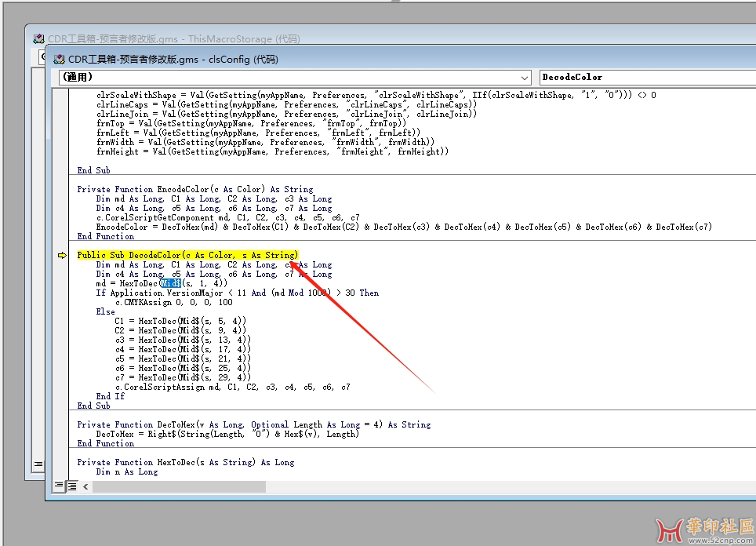The width and height of the screenshot is (756, 546).
Task: Click the 'frmTop = Val(' code line
Action: tap(251, 123)
